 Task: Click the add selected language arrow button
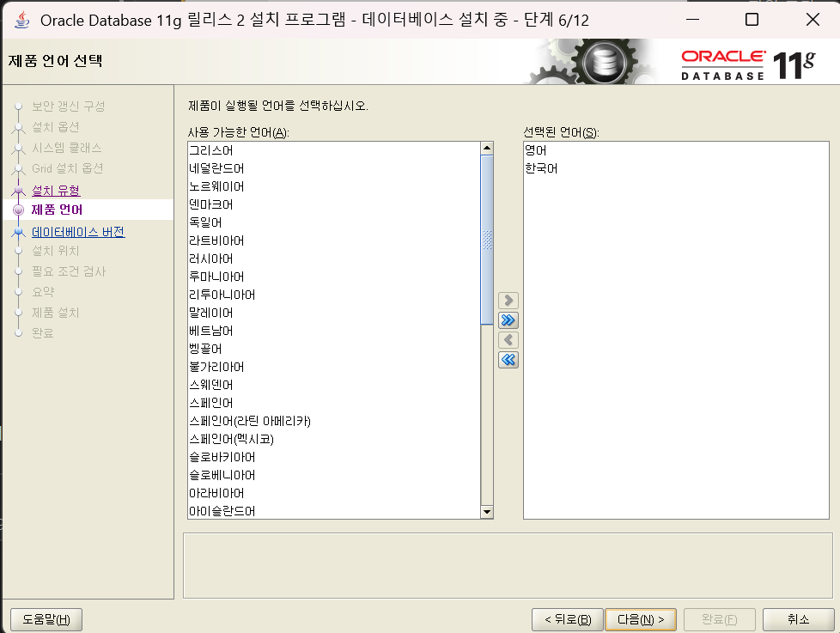pos(508,301)
